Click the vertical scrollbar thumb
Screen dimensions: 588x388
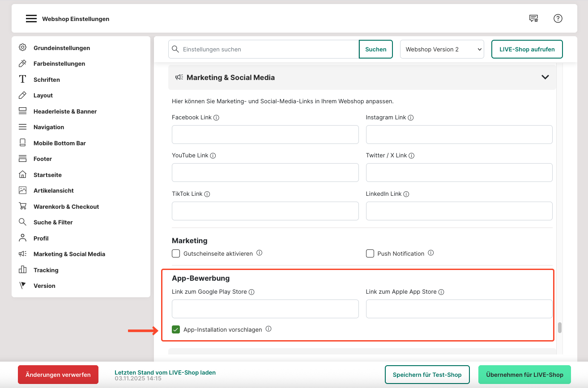(x=559, y=328)
